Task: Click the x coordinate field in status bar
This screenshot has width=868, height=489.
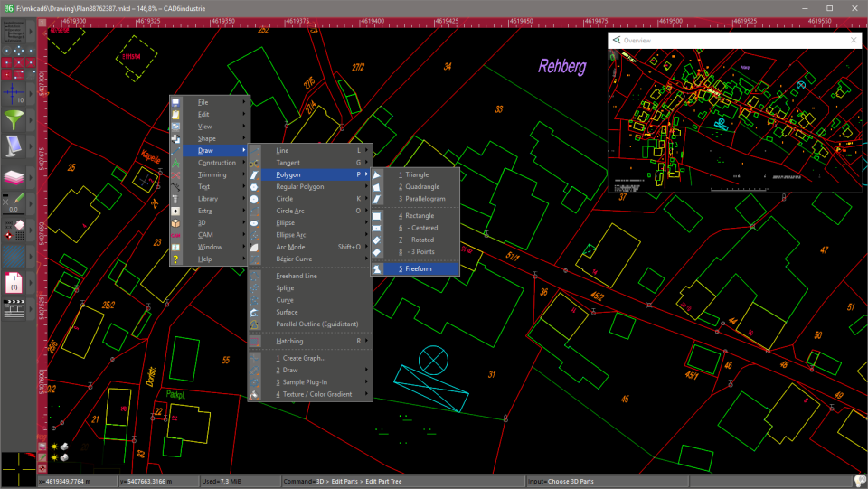Action: pos(77,481)
